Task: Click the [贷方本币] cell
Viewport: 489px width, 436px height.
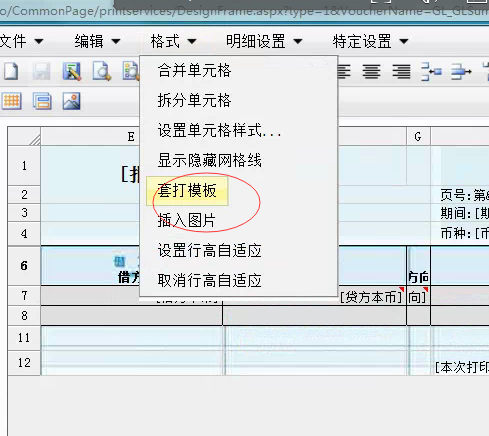Action: pos(371,297)
